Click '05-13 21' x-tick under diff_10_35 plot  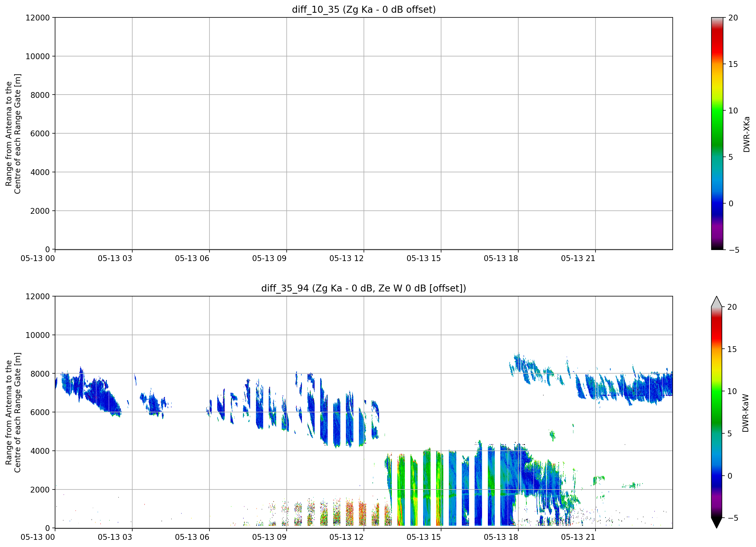578,259
